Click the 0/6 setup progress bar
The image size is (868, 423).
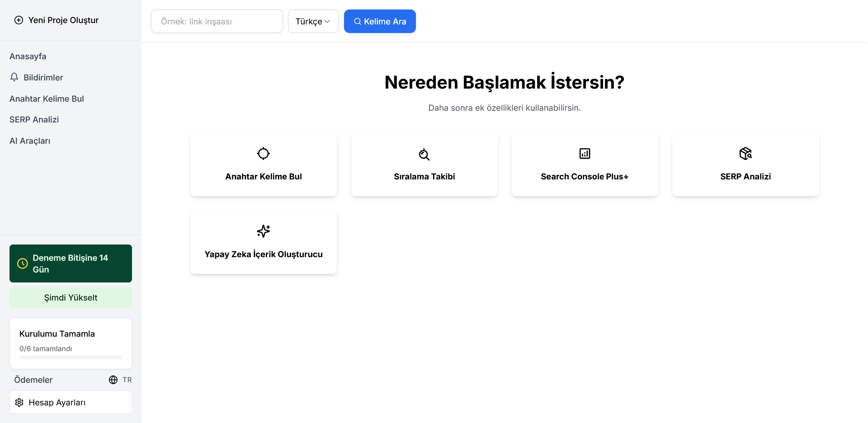tap(70, 357)
